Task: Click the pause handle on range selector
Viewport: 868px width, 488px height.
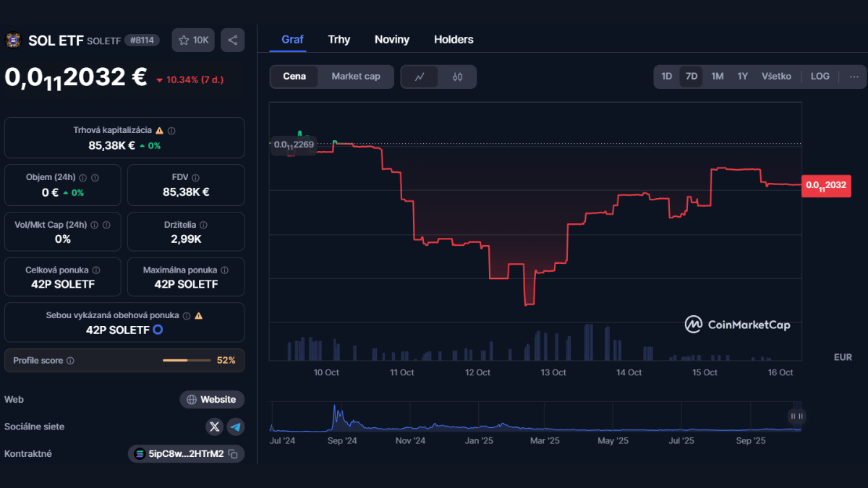Action: pyautogui.click(x=796, y=416)
